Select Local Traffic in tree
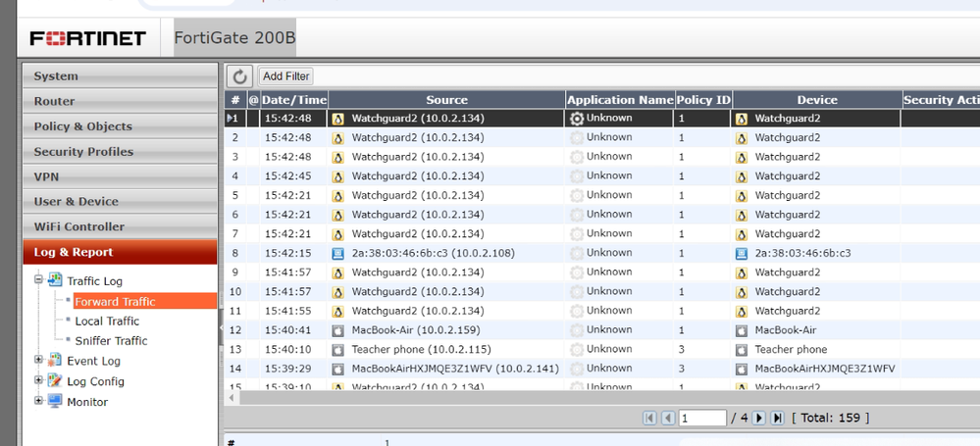Screen dimensions: 980x446 107,322
